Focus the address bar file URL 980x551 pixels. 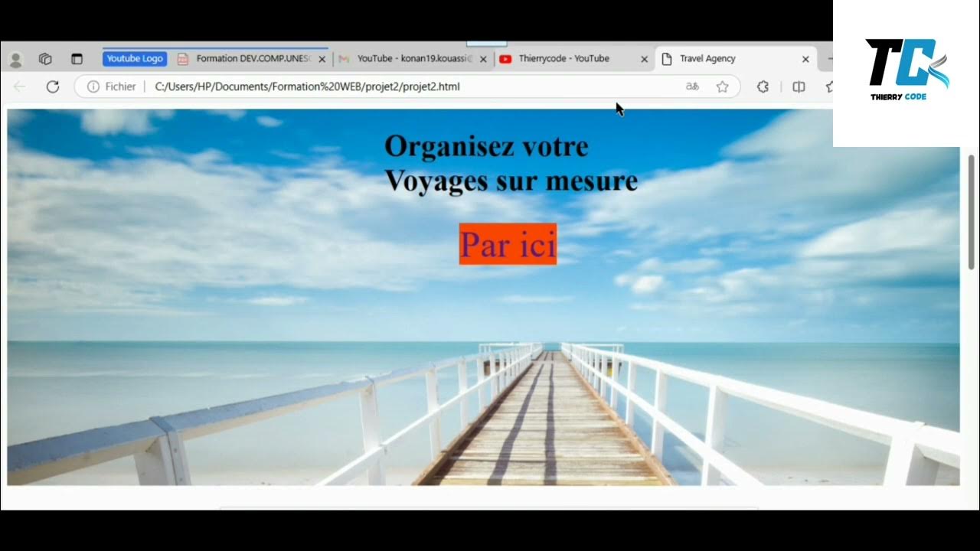click(x=307, y=86)
